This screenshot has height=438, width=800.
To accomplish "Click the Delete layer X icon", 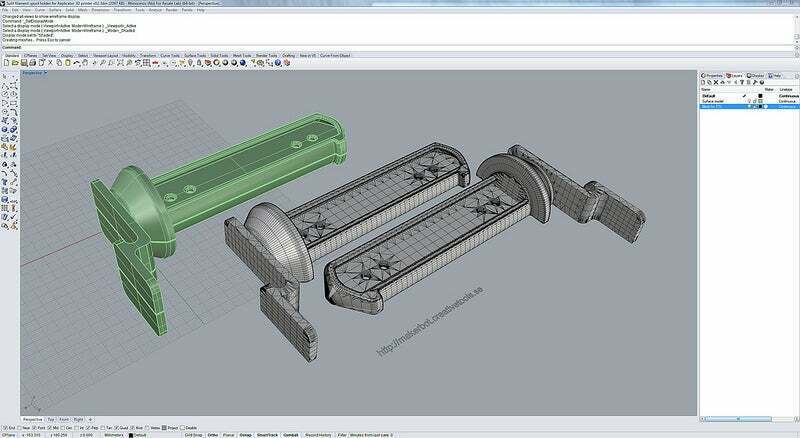I will click(716, 82).
